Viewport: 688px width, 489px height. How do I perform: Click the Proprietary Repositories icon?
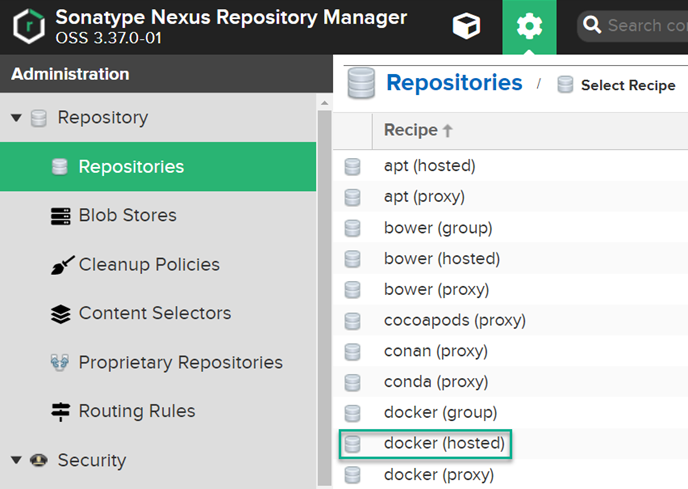(x=60, y=363)
